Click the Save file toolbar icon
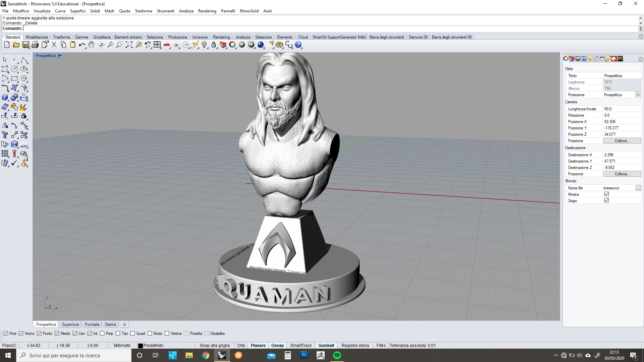This screenshot has height=362, width=644. (x=25, y=45)
